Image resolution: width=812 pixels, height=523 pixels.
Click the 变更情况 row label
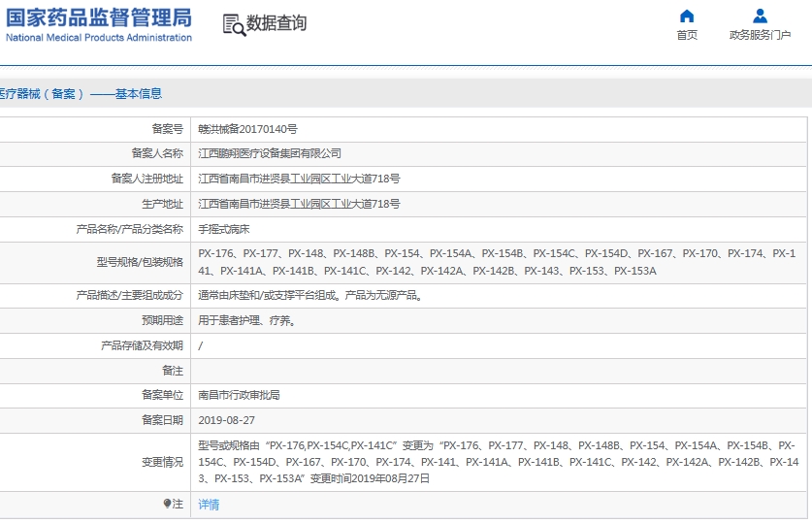coord(162,462)
